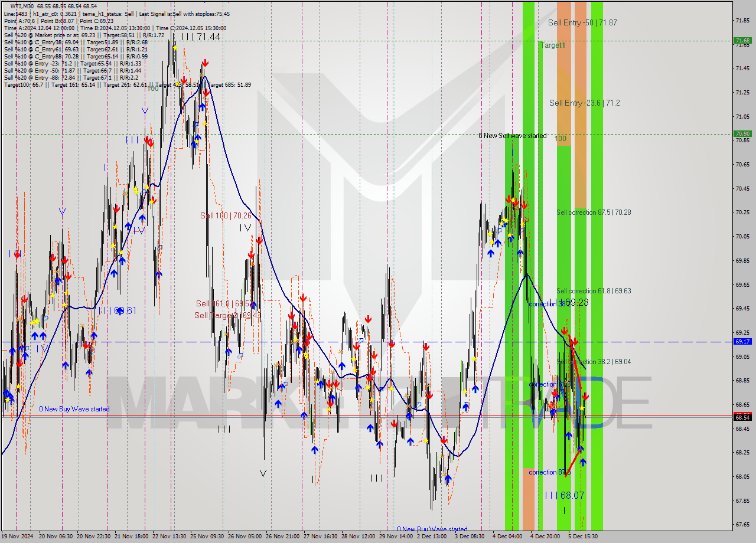
Task: Click the 'Sell Target2 | 69.43' label
Action: (227, 316)
